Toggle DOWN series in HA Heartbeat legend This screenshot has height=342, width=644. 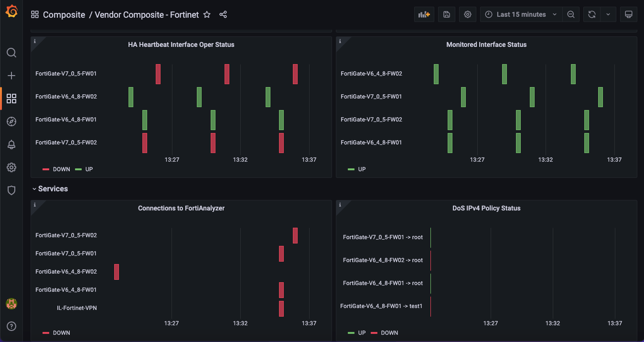tap(56, 169)
